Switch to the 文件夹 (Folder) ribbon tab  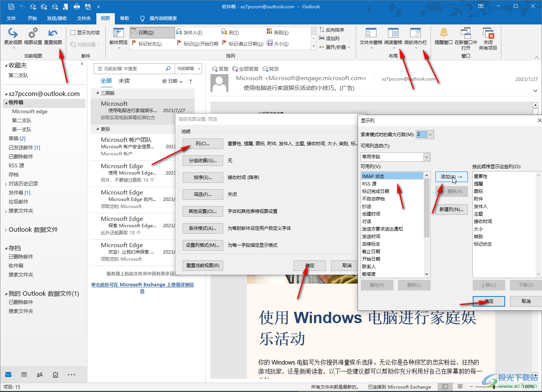click(84, 18)
